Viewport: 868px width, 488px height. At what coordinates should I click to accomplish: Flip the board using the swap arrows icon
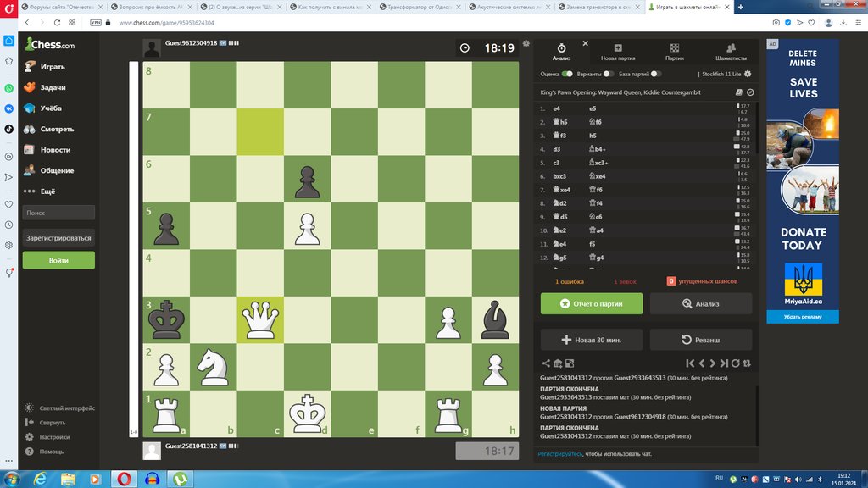coord(748,363)
